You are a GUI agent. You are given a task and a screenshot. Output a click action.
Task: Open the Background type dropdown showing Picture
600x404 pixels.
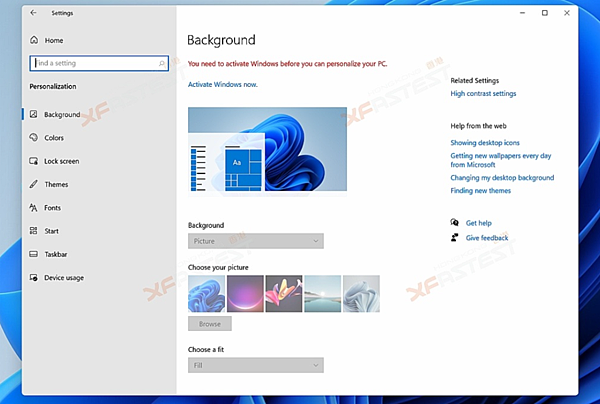(256, 241)
